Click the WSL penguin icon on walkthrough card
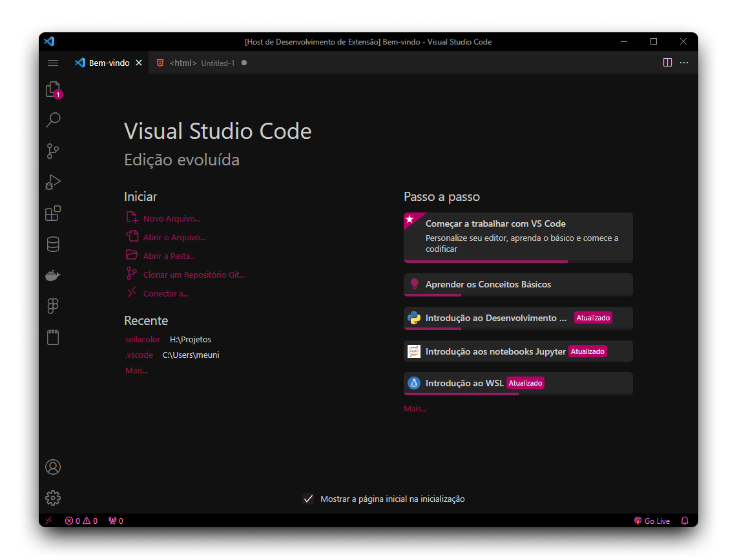 413,383
